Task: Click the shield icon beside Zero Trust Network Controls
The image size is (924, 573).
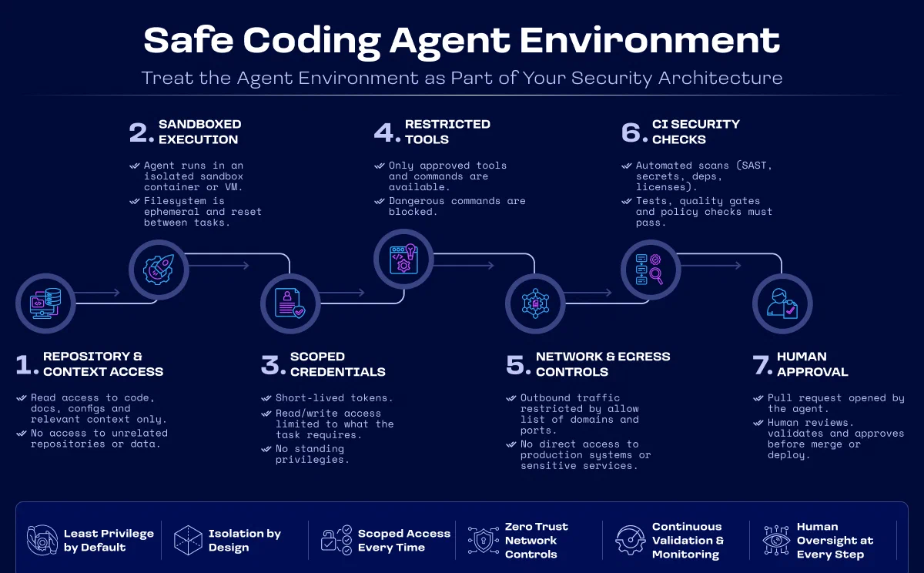Action: pyautogui.click(x=483, y=541)
